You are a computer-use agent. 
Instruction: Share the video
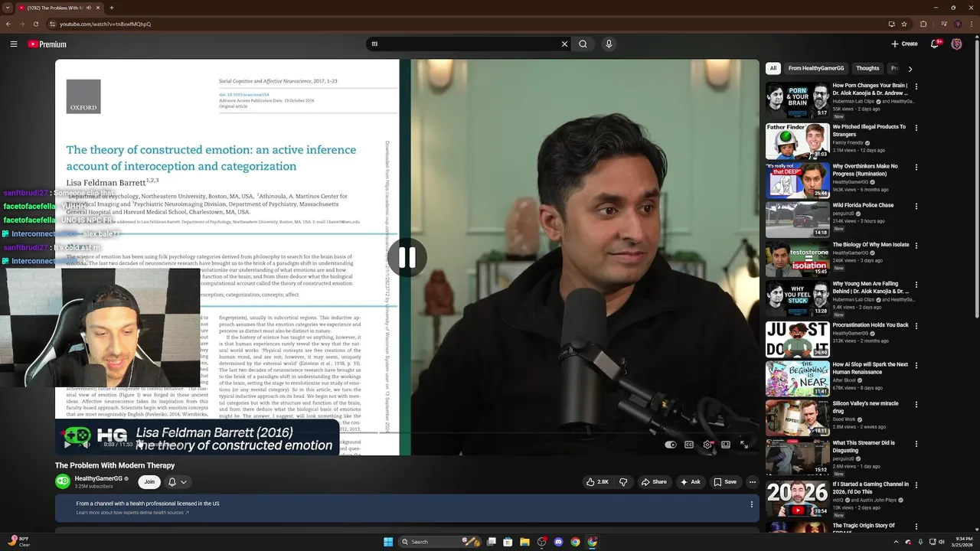tap(654, 482)
